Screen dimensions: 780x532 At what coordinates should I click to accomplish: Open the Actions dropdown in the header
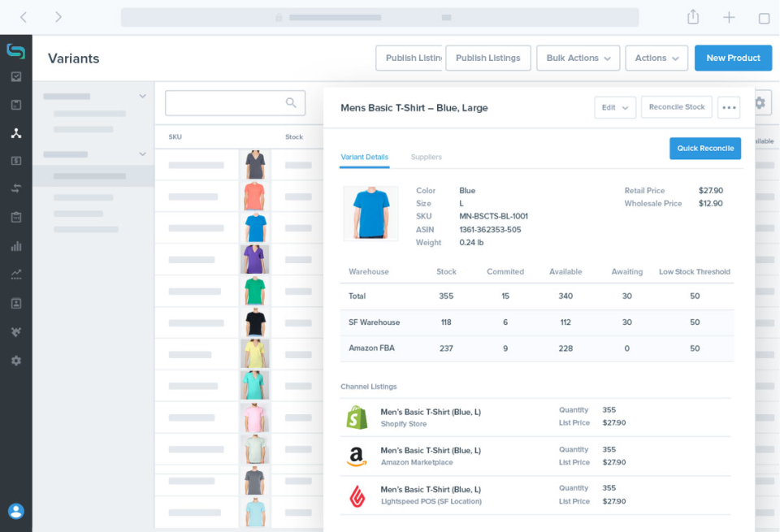click(656, 58)
